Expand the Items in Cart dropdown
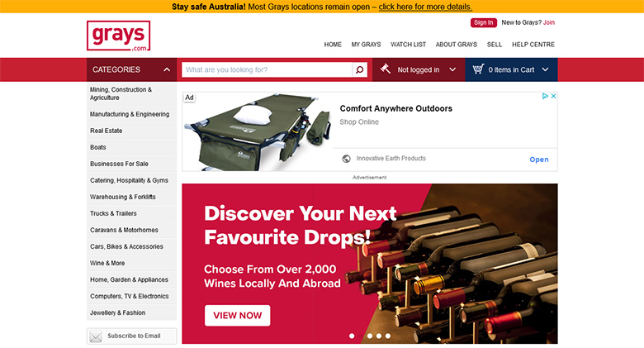The height and width of the screenshot is (348, 644). pyautogui.click(x=545, y=69)
